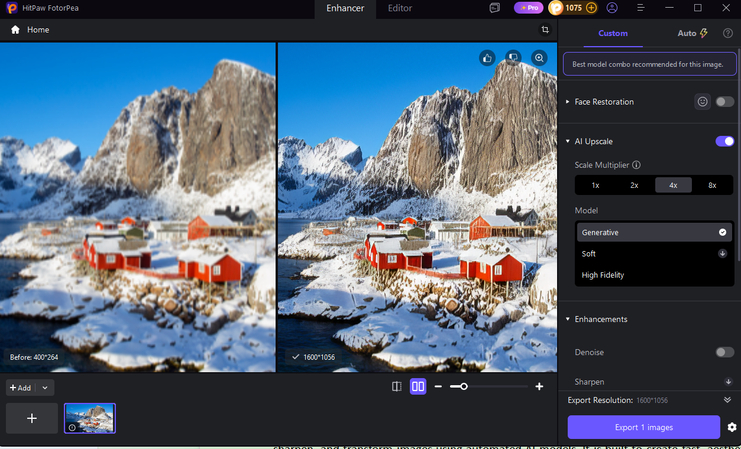Image resolution: width=741 pixels, height=449 pixels.
Task: Select 4x scale multiplier
Action: (673, 185)
